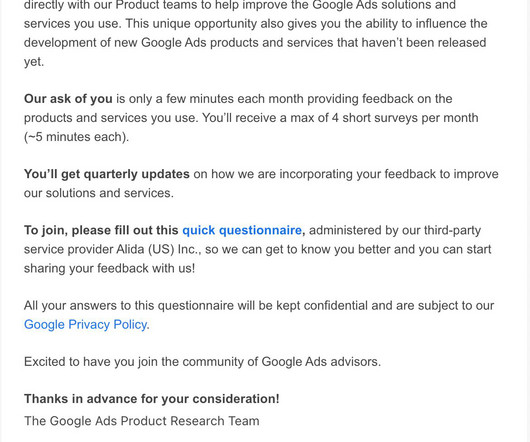Click "Alida (US) Inc." provider name

[x=159, y=249]
